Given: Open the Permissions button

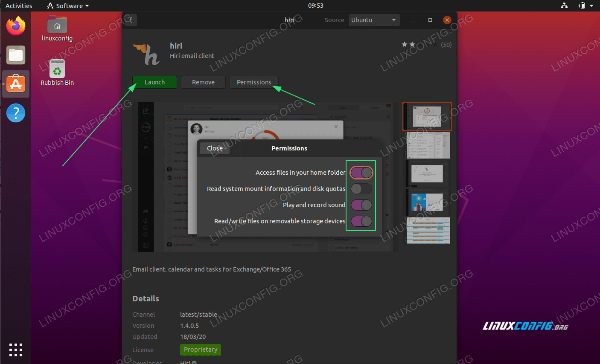Looking at the screenshot, I should click(x=254, y=82).
